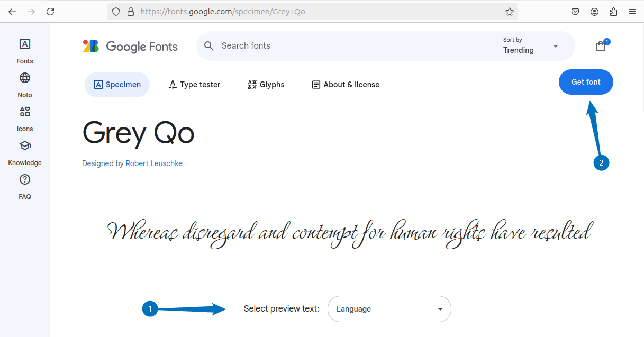Expand the Language preview text dropdown

[389, 309]
